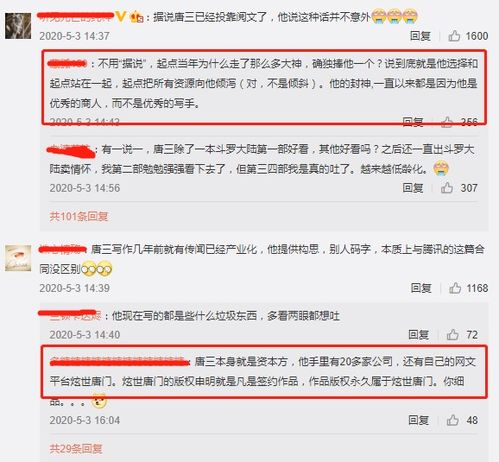Open username of the 14:56 replier
The height and width of the screenshot is (462, 499).
click(x=70, y=150)
